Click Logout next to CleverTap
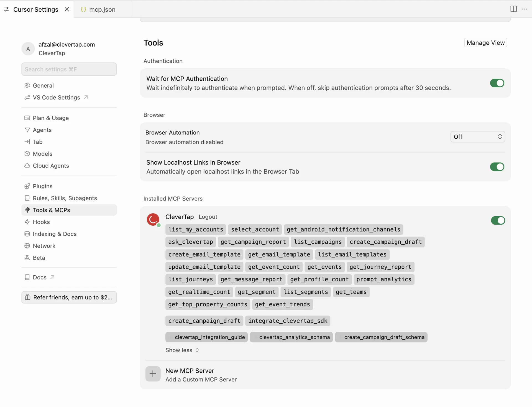This screenshot has height=407, width=532. point(208,217)
